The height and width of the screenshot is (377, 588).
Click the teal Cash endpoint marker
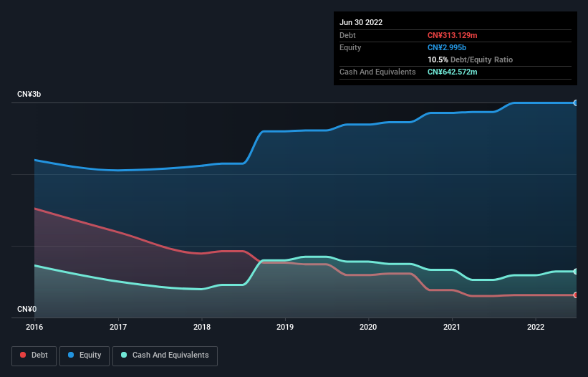[x=576, y=271]
